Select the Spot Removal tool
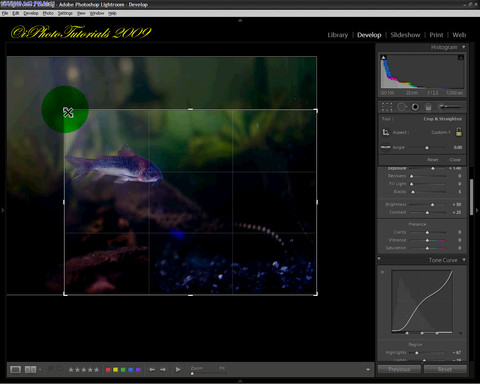Image resolution: width=480 pixels, height=384 pixels. coord(402,107)
